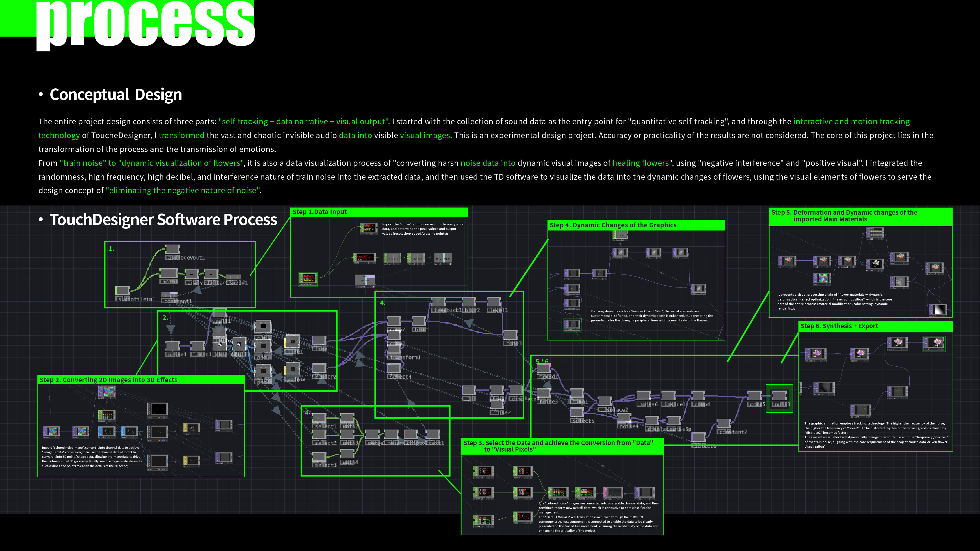The height and width of the screenshot is (551, 980).
Task: Click the colorful noise2 node in Step 5 panel
Action: point(822,279)
